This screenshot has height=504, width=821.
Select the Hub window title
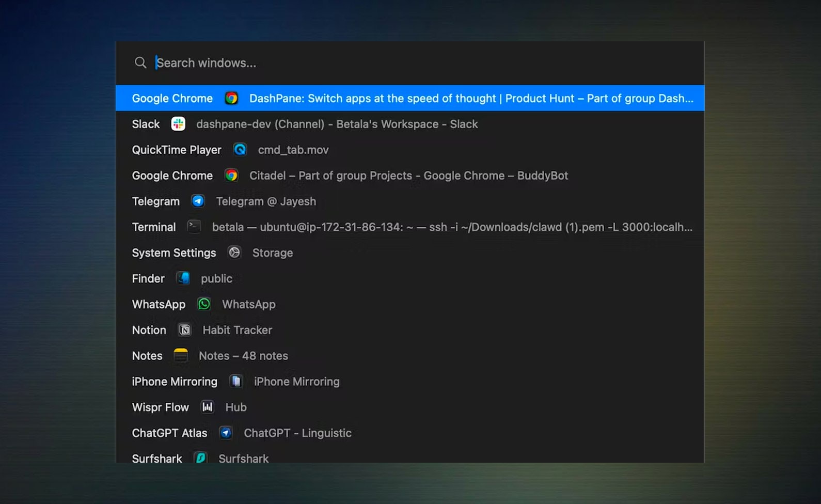(236, 407)
